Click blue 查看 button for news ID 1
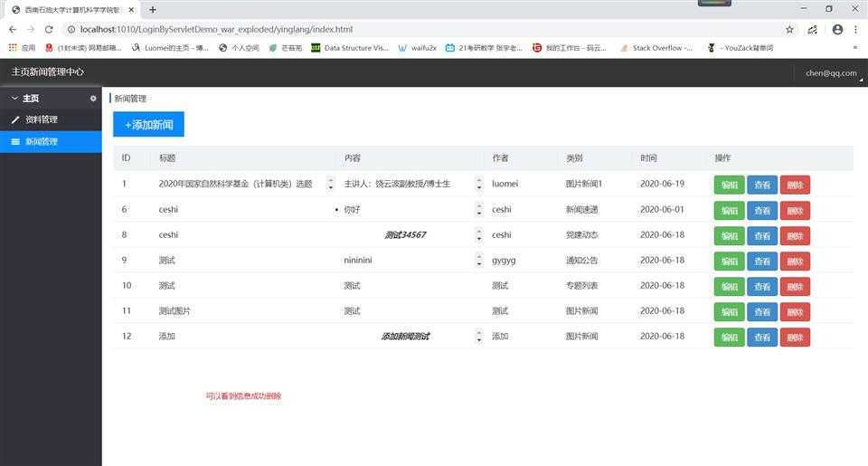 [x=762, y=185]
